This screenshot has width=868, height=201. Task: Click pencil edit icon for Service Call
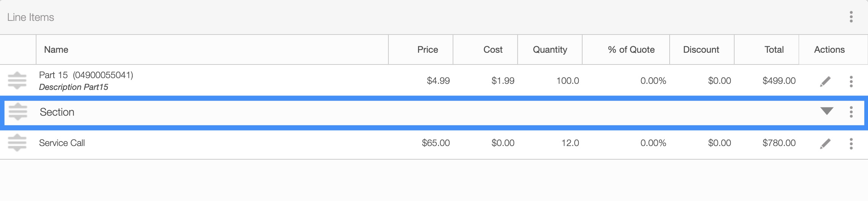(825, 143)
